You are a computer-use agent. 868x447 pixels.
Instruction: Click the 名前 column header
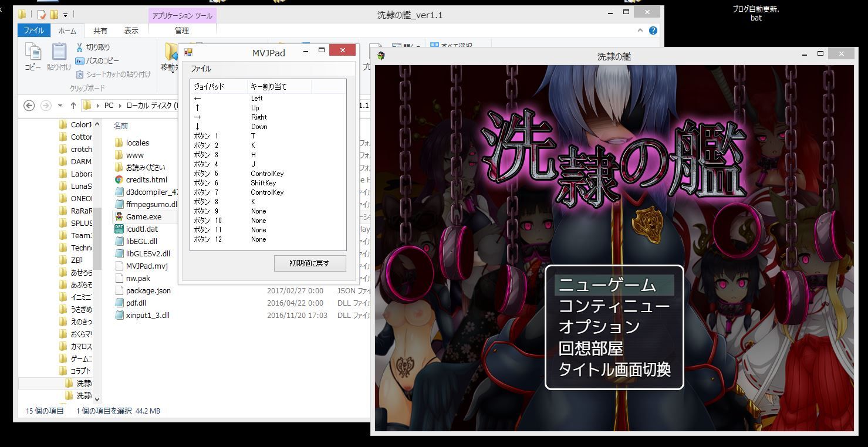[x=121, y=126]
